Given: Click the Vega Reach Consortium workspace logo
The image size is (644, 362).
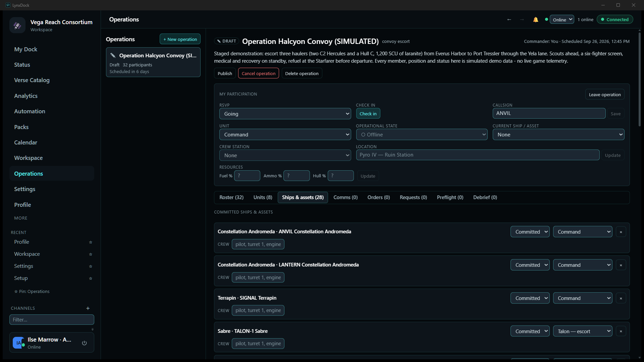Looking at the screenshot, I should pyautogui.click(x=17, y=25).
